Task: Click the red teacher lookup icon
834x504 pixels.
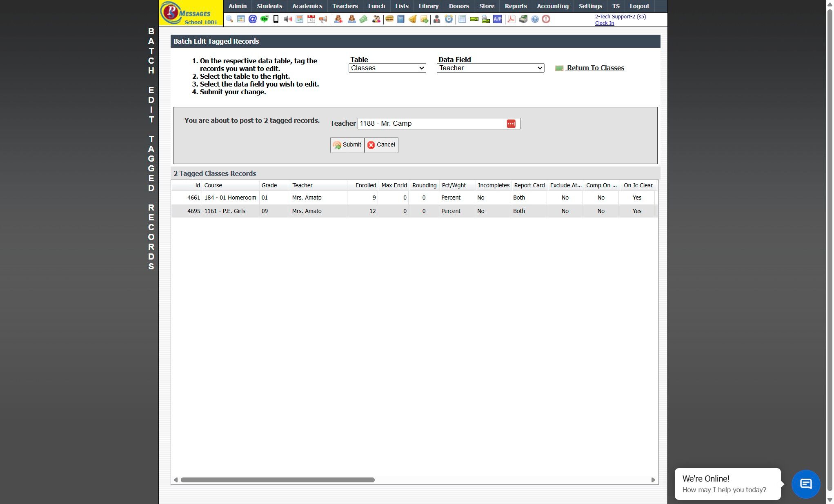Action: (511, 124)
